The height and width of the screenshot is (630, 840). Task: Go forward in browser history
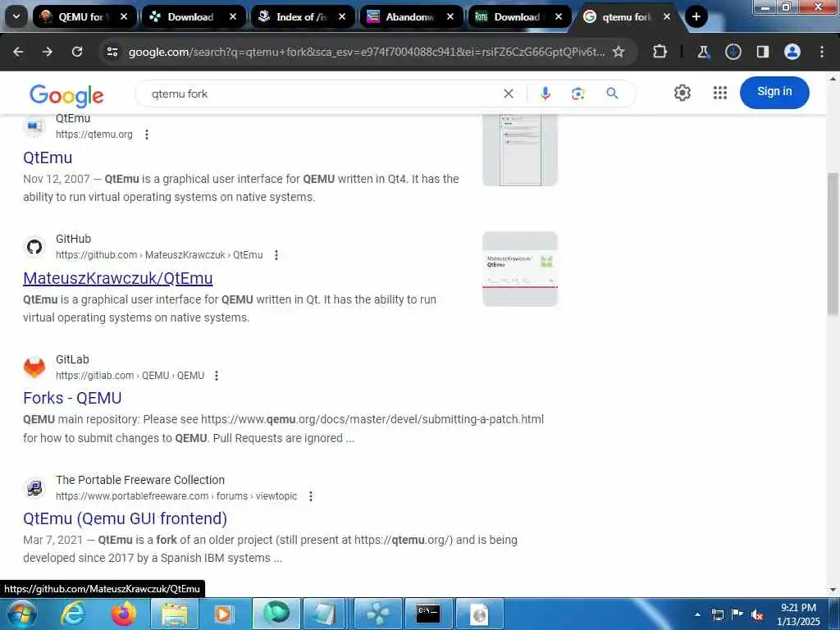[48, 52]
